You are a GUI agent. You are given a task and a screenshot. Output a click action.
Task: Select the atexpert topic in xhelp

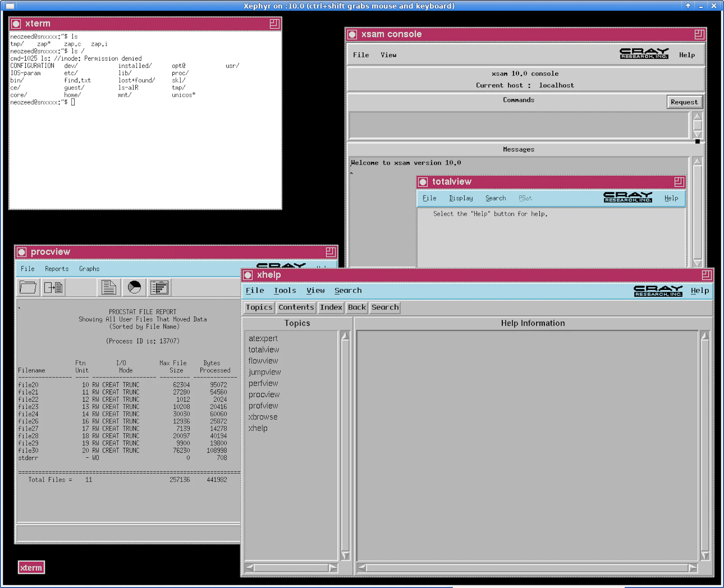tap(263, 338)
